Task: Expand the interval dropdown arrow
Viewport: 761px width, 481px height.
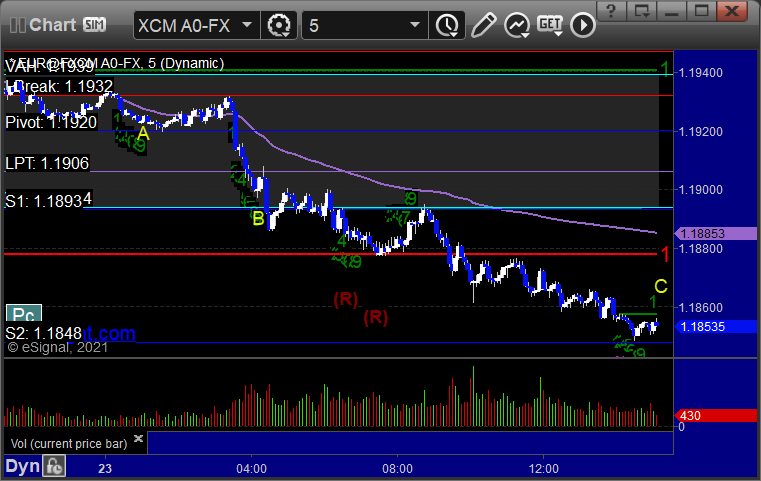Action: 414,24
